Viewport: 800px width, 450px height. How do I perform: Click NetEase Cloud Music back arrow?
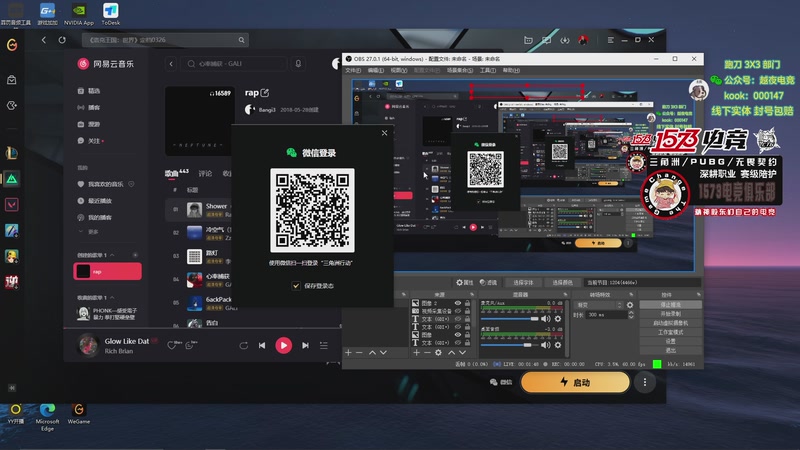[x=171, y=64]
